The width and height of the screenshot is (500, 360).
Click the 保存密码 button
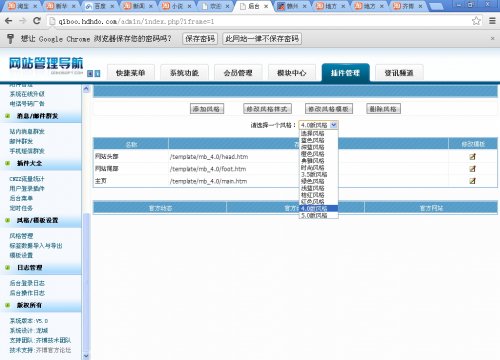200,39
